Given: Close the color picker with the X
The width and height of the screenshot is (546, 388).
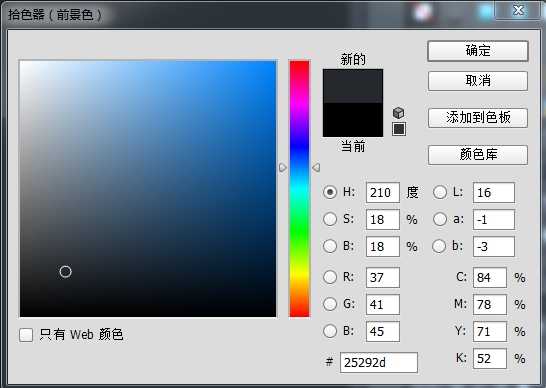Looking at the screenshot, I should (x=518, y=10).
